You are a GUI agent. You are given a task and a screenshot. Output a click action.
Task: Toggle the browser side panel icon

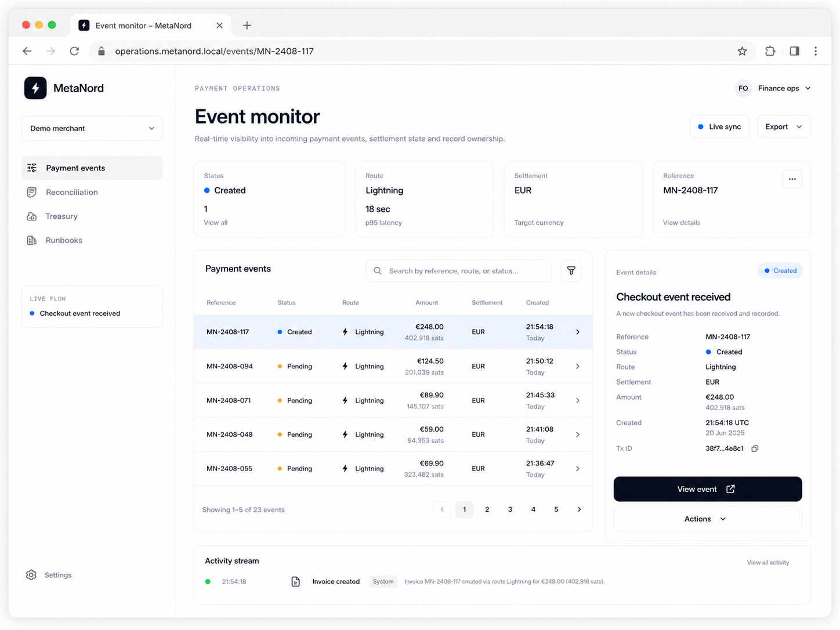click(794, 51)
